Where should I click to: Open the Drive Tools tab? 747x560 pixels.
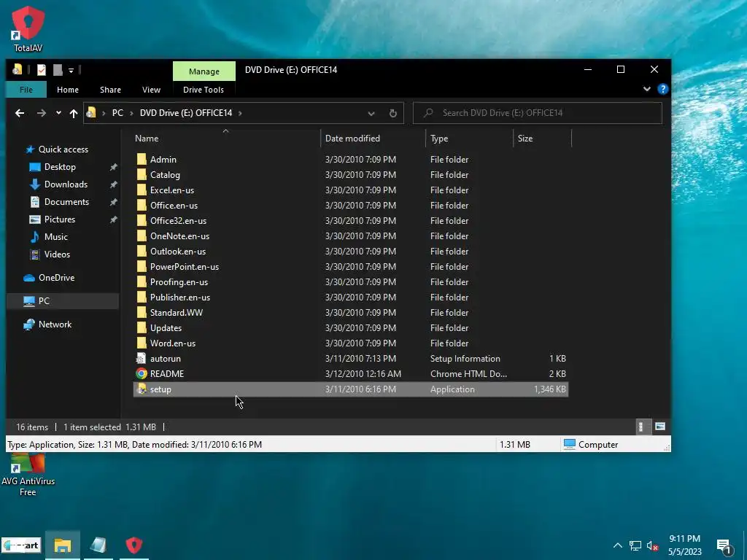(x=204, y=90)
